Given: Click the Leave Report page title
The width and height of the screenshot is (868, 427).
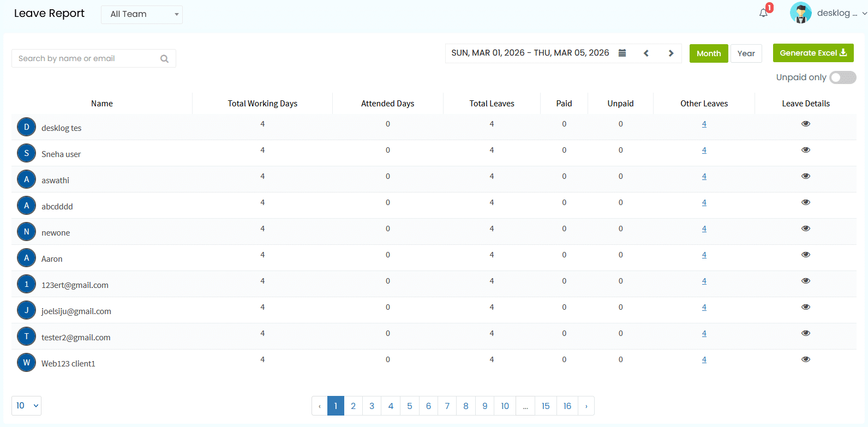Looking at the screenshot, I should pyautogui.click(x=49, y=13).
